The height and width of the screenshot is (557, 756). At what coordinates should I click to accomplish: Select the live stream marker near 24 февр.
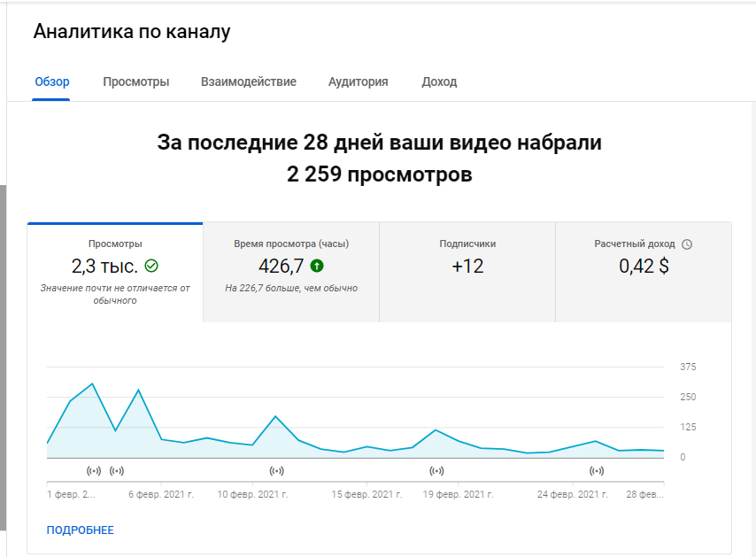click(597, 470)
